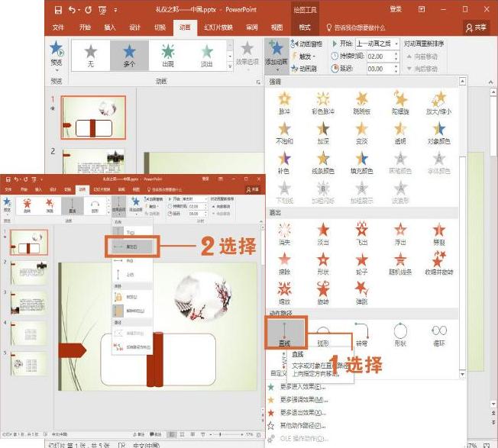This screenshot has height=448, width=498.
Task: Apply the 转弯 turn motion path
Action: point(361,335)
